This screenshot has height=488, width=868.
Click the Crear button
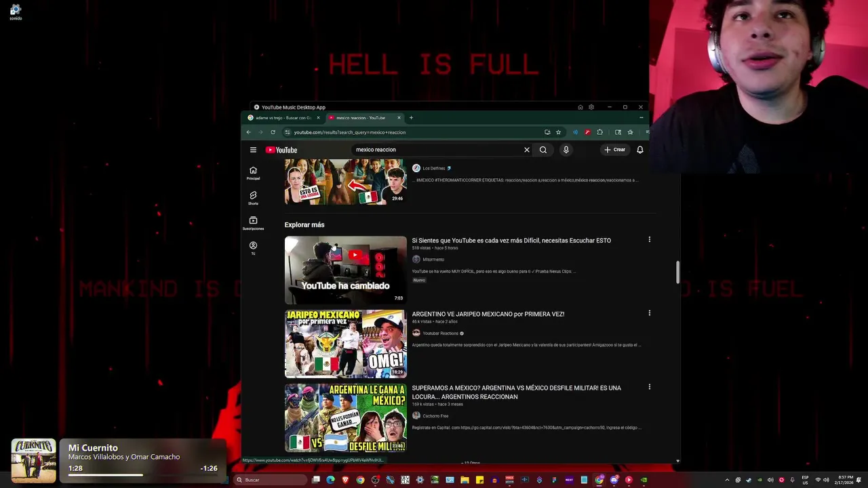pyautogui.click(x=614, y=150)
